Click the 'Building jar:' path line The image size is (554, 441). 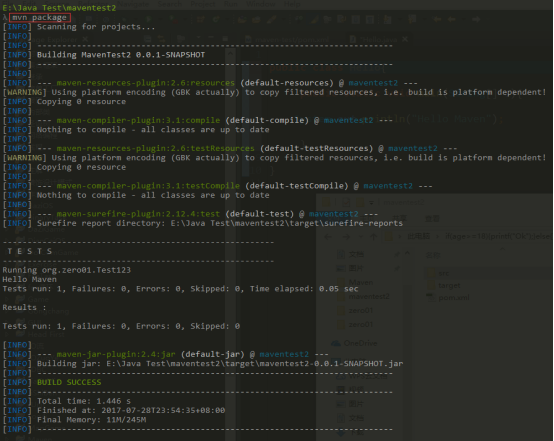220,364
